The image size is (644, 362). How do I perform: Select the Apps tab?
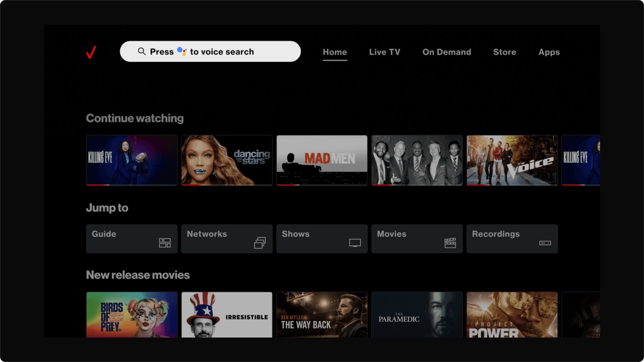(x=549, y=52)
